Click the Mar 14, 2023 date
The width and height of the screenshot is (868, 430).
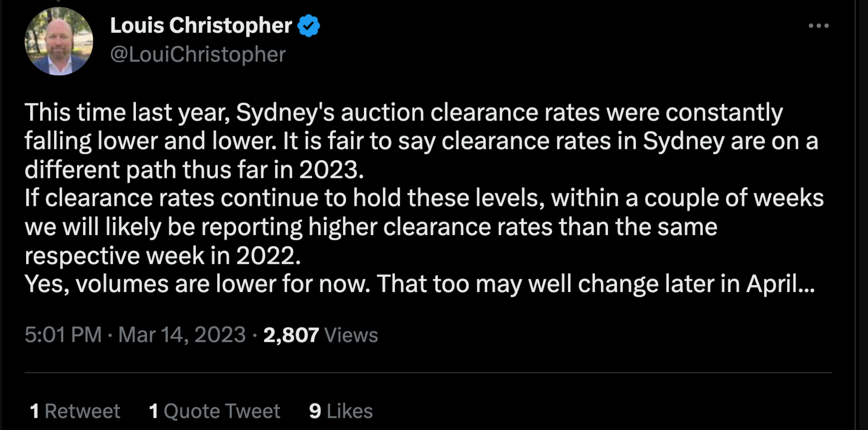(182, 335)
